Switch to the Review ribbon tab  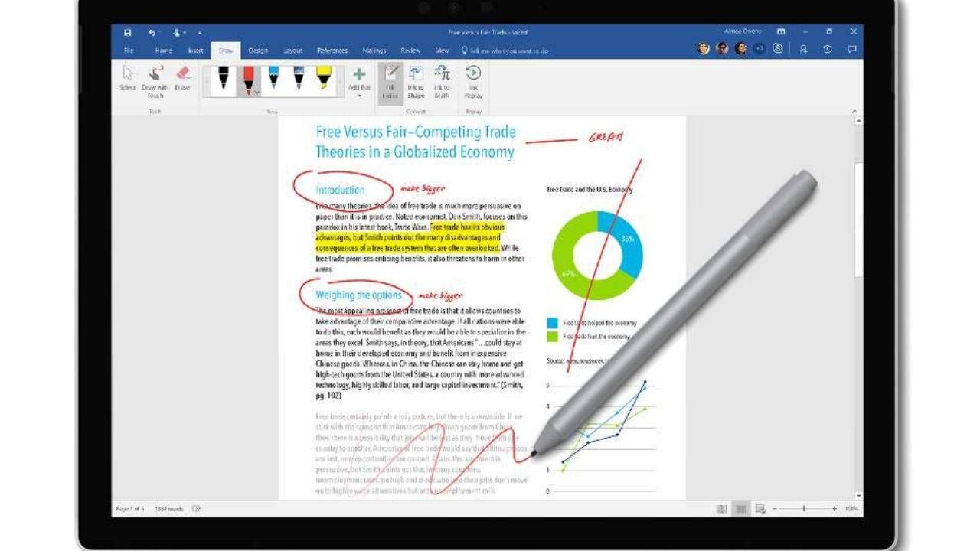(x=410, y=50)
